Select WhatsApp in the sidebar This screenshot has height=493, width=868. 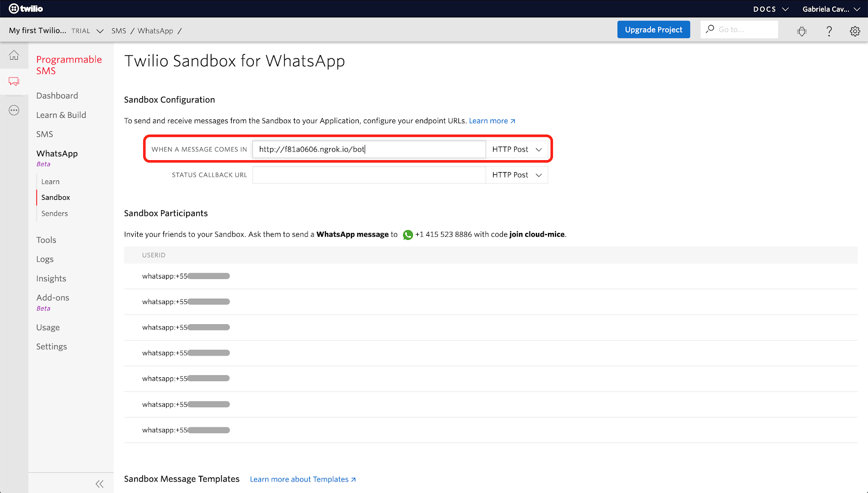coord(57,154)
